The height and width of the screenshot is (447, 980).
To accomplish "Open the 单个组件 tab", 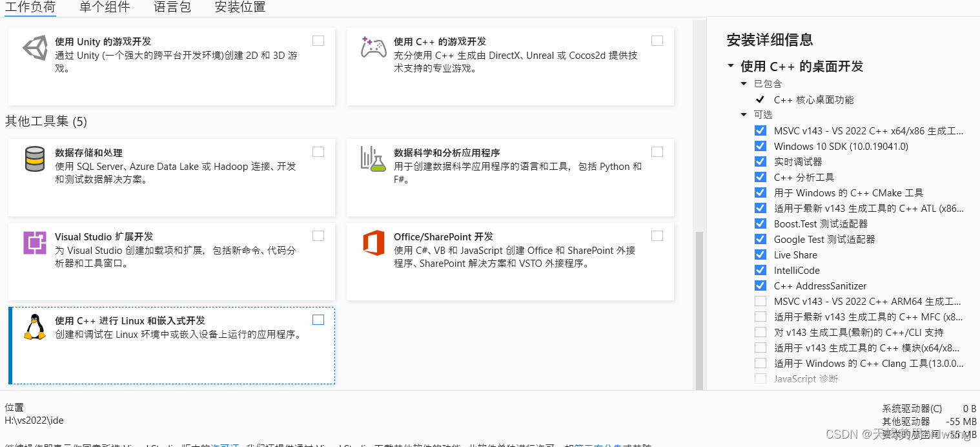I will [x=105, y=7].
